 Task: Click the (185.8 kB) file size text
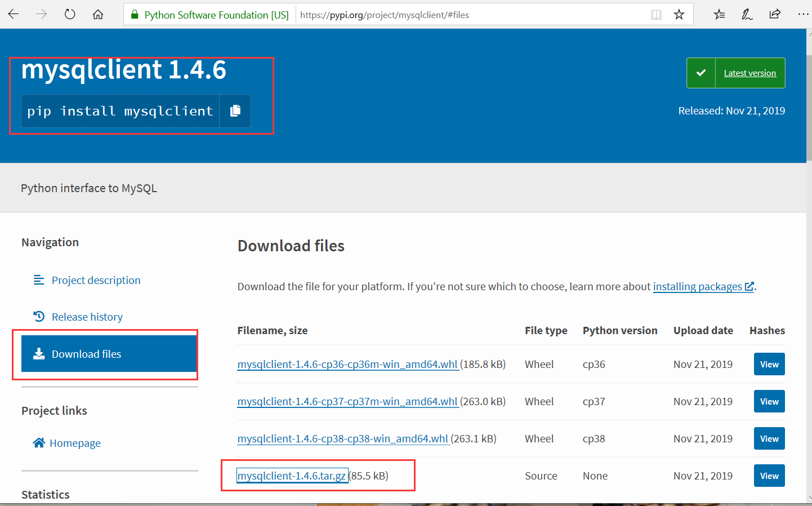click(483, 364)
